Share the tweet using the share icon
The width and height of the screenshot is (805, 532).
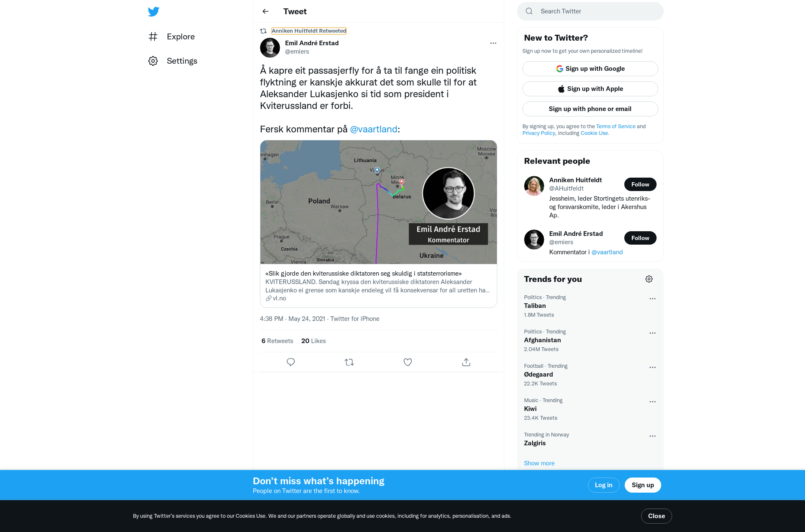466,362
